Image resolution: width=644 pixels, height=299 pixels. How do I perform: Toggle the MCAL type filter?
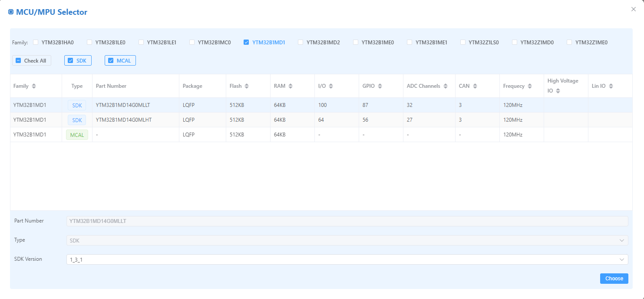point(120,60)
